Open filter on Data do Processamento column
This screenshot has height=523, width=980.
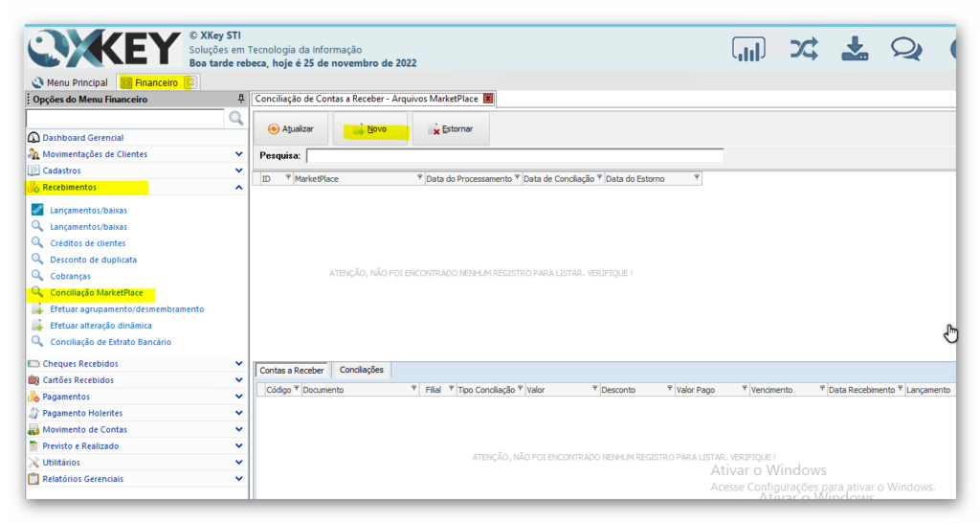pyautogui.click(x=517, y=177)
